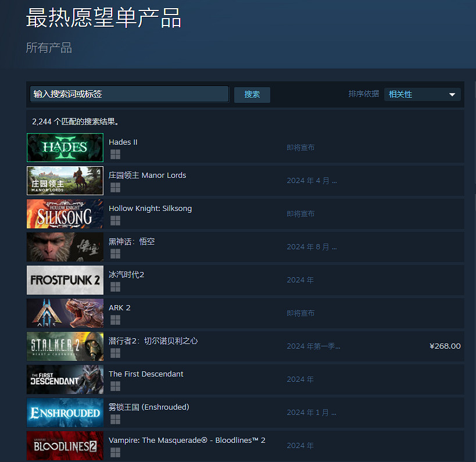The image size is (476, 462).
Task: Click the Windows icon under The First Descendant
Action: tap(115, 386)
